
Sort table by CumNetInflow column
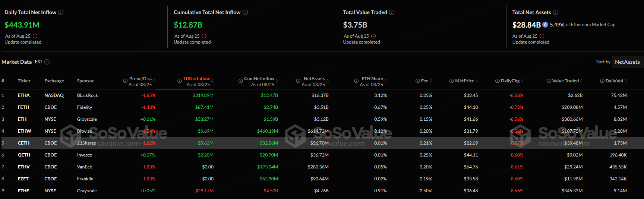tap(259, 79)
